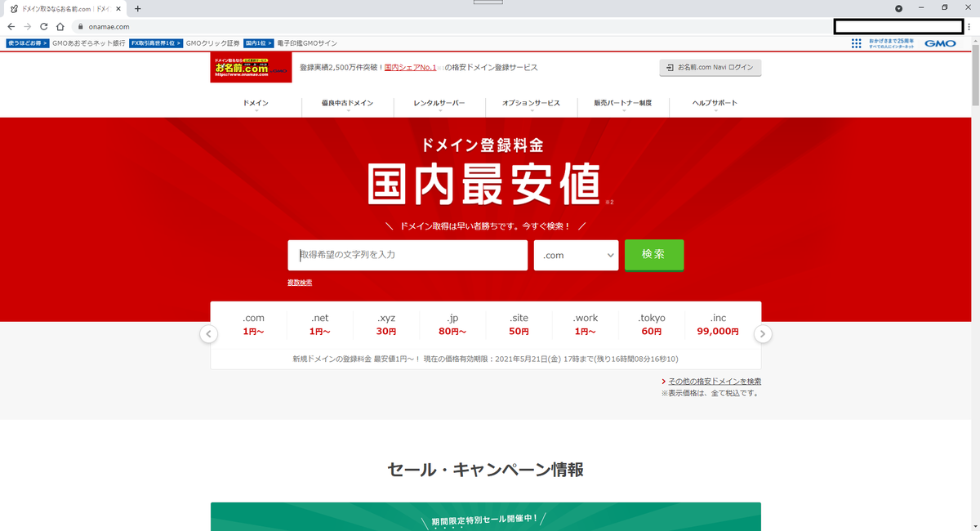This screenshot has height=531, width=980.
Task: Open the 電子印鑑GMOサイン link
Action: [x=307, y=43]
